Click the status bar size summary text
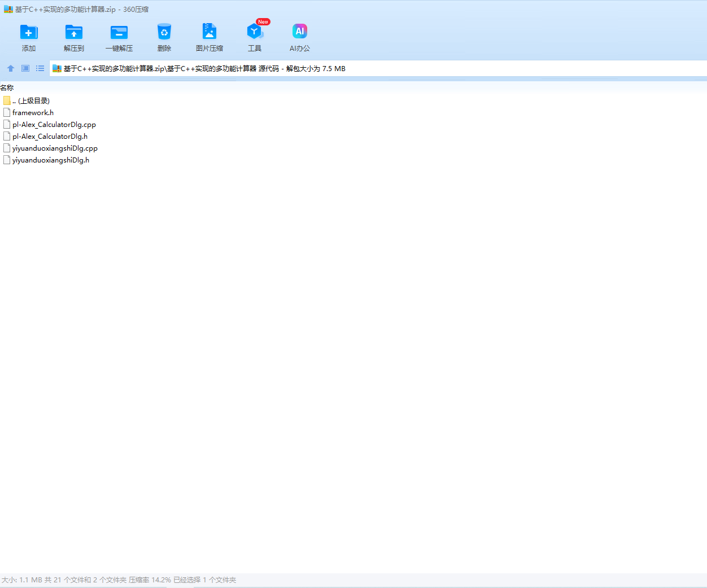707x588 pixels. pos(119,580)
